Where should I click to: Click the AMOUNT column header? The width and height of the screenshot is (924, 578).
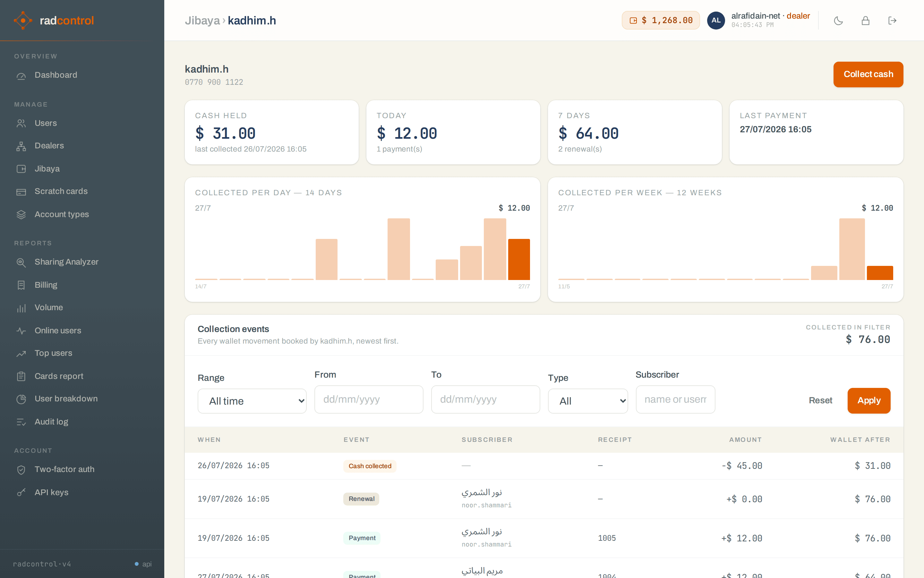point(745,440)
